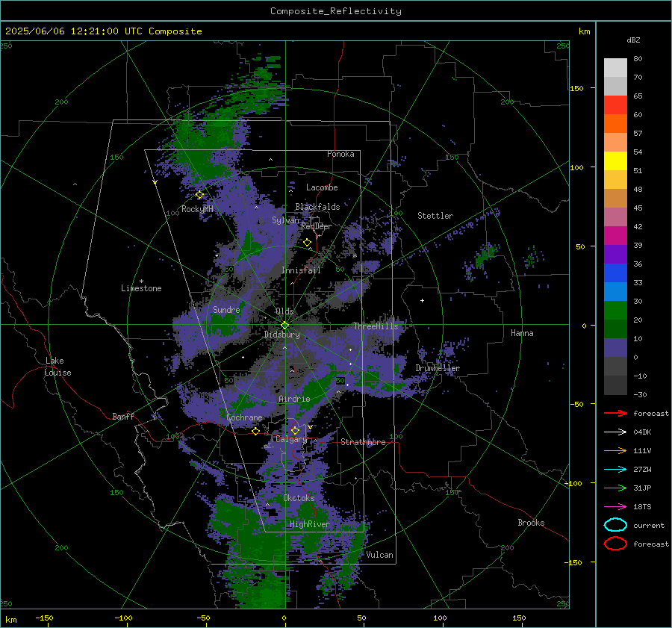Select the Innisfail city label

click(302, 270)
